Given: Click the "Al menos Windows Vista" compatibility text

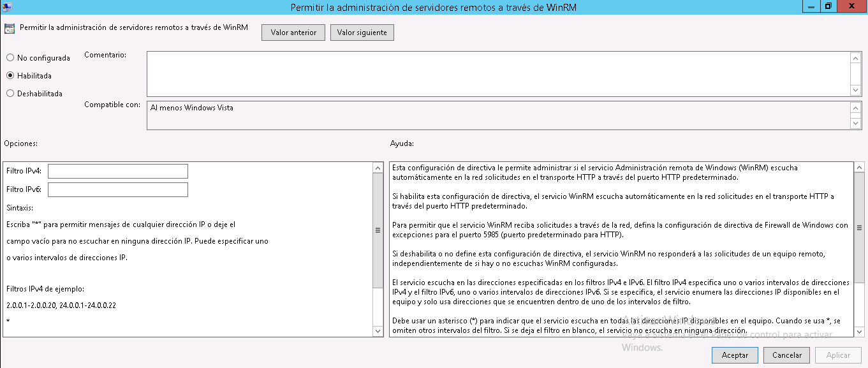Looking at the screenshot, I should point(192,108).
